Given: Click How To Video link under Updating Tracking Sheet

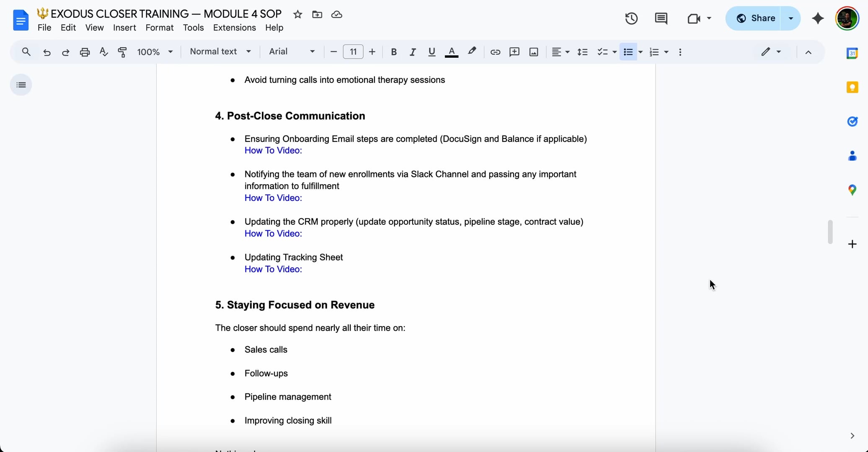Looking at the screenshot, I should [273, 269].
